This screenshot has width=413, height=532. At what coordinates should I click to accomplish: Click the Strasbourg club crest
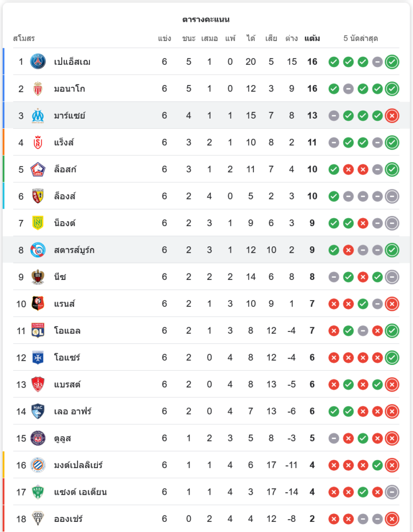click(38, 250)
